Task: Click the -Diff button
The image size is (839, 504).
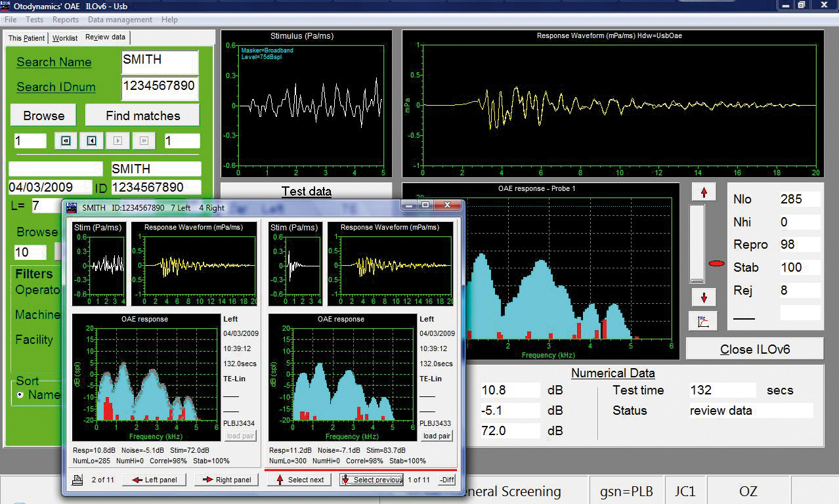Action: tap(446, 480)
